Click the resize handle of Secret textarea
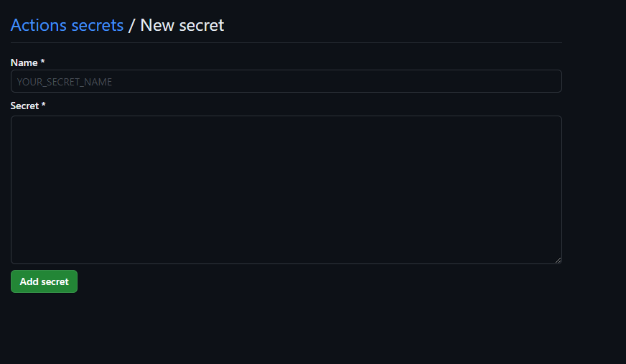626x364 pixels. point(558,260)
